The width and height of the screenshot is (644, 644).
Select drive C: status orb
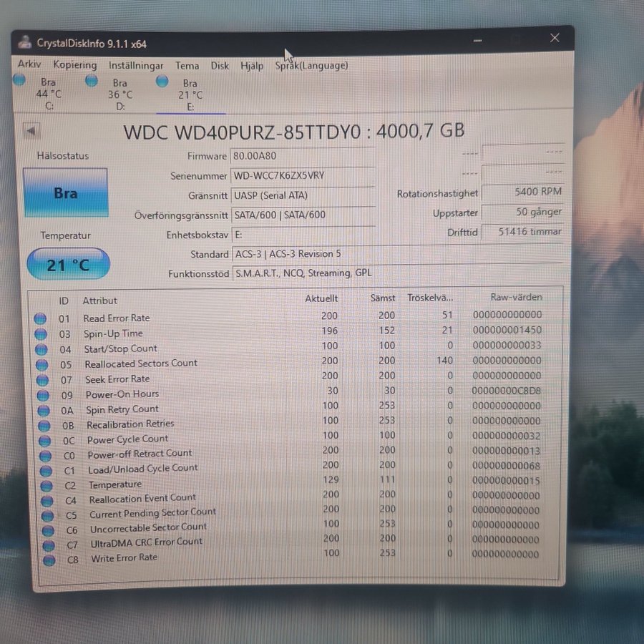(19, 80)
